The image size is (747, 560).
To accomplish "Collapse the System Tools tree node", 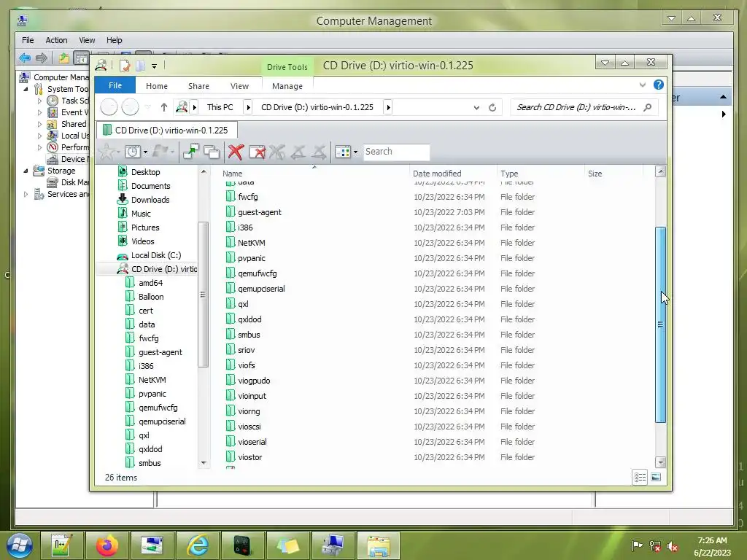I will click(x=26, y=89).
